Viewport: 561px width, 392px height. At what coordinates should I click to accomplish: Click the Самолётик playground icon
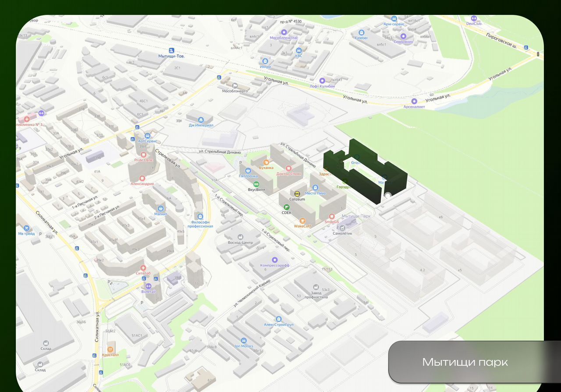point(342,228)
